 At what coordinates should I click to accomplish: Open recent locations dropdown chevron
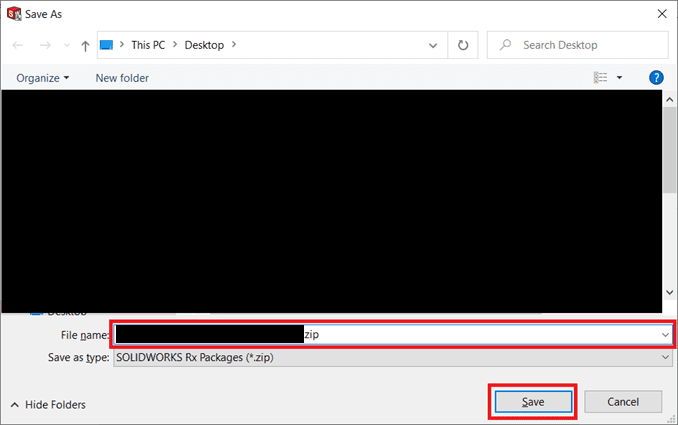click(67, 45)
